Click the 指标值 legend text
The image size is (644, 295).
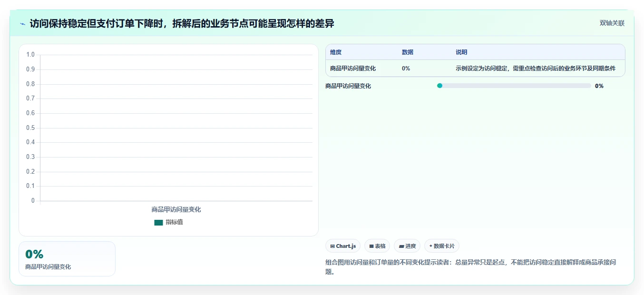pos(174,222)
